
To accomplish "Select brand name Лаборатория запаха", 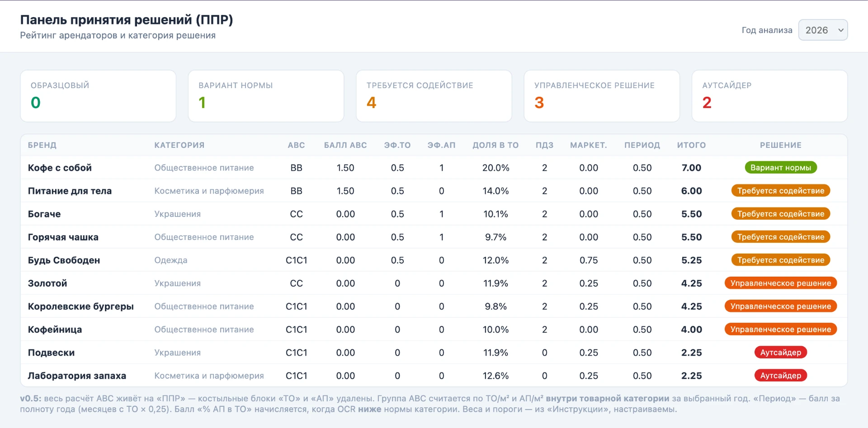I will pos(77,376).
